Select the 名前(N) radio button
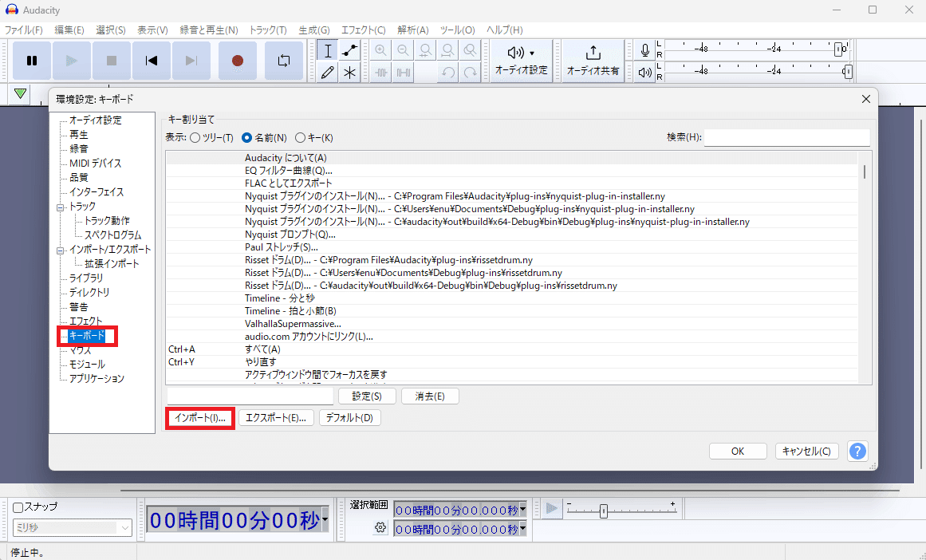This screenshot has height=560, width=926. (x=247, y=138)
